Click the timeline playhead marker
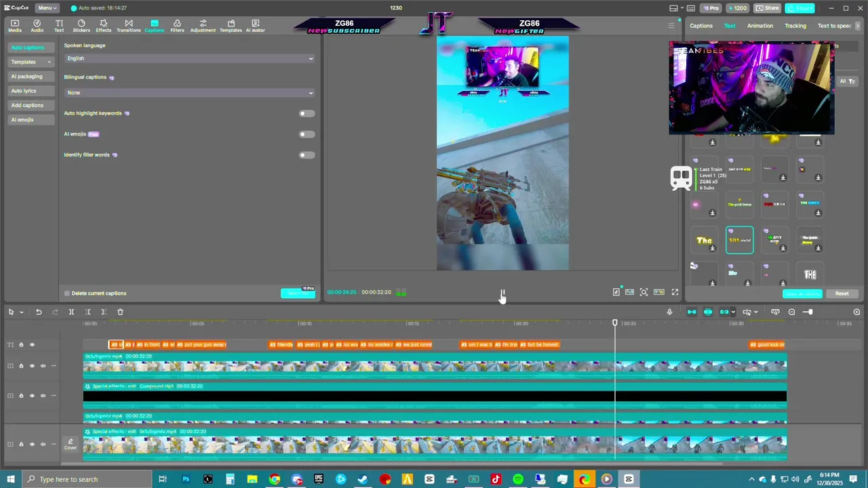This screenshot has width=868, height=488. point(615,323)
